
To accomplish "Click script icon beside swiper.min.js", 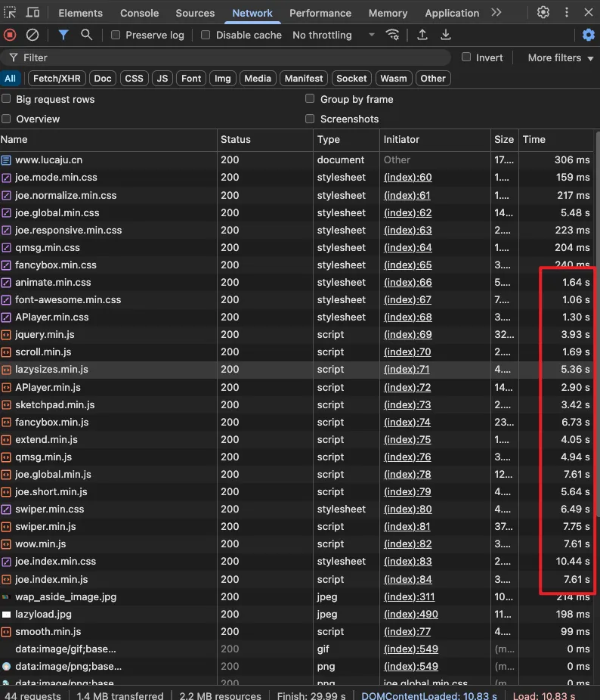I will tap(6, 527).
